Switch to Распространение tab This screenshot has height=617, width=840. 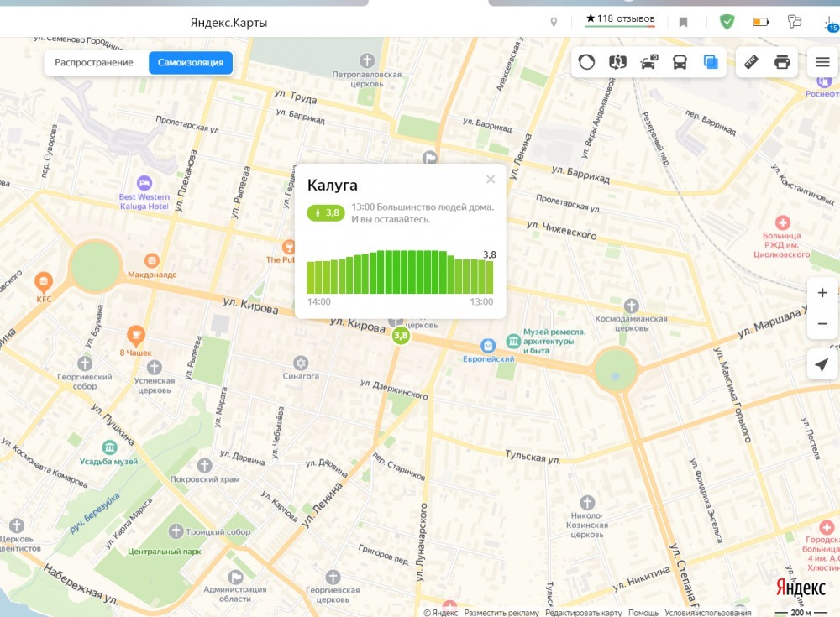pyautogui.click(x=94, y=63)
